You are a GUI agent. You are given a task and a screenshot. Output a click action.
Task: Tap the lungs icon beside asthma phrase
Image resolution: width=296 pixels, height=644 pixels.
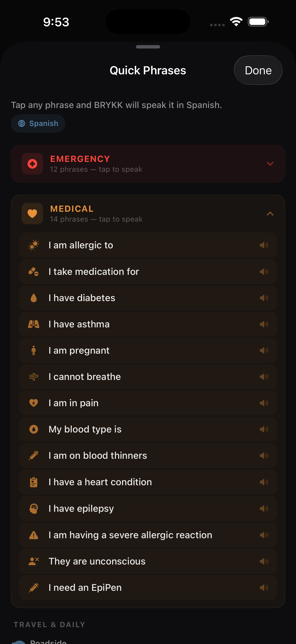(33, 324)
